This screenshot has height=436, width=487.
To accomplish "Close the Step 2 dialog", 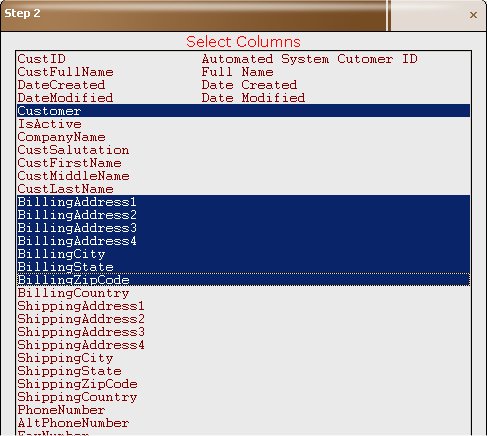I will coord(473,15).
